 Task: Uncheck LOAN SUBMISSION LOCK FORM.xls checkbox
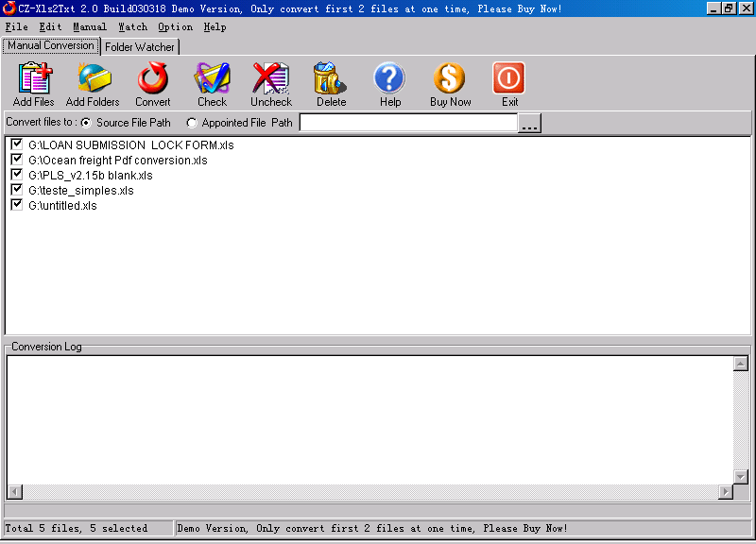click(x=17, y=144)
